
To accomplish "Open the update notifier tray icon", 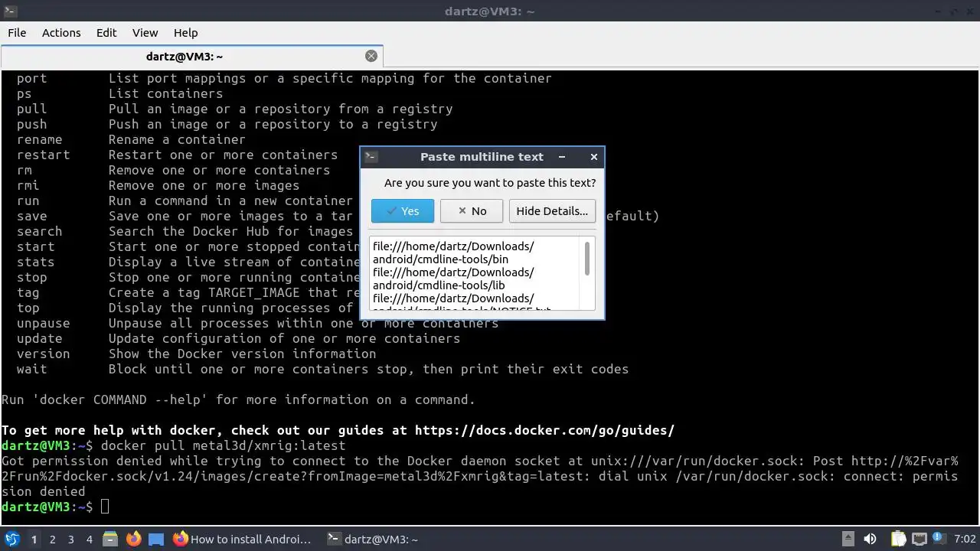I will pyautogui.click(x=938, y=539).
